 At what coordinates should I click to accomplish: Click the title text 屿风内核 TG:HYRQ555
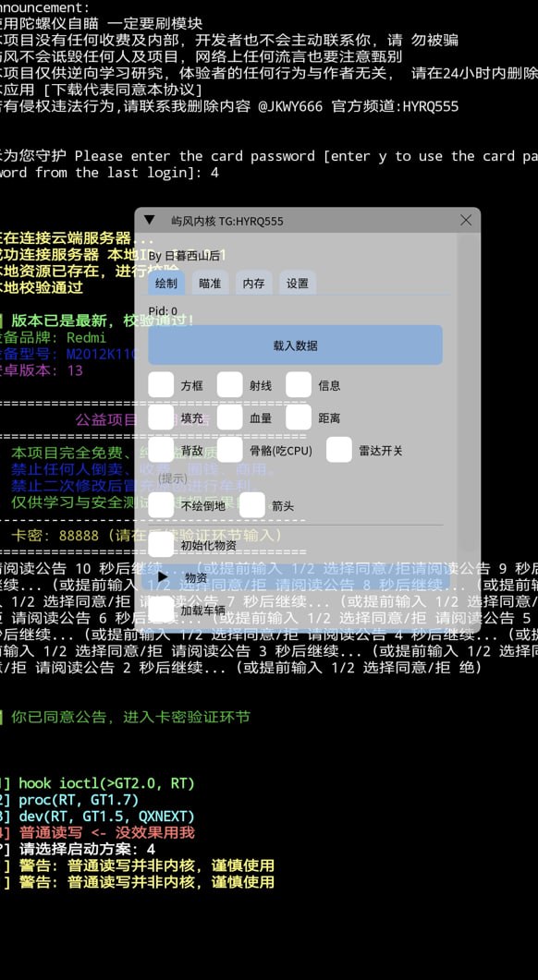click(x=227, y=221)
